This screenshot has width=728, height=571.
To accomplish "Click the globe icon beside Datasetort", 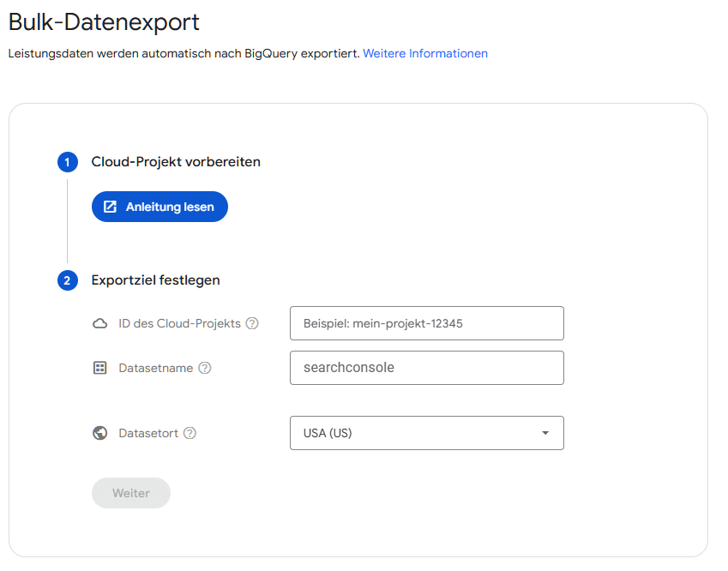I will point(99,433).
